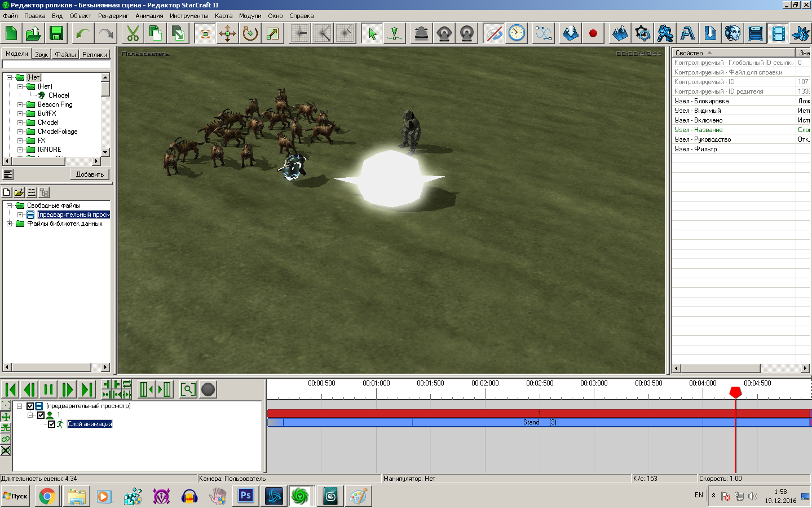Open the Пуск start menu
Screen dimensions: 812x508
coord(15,496)
